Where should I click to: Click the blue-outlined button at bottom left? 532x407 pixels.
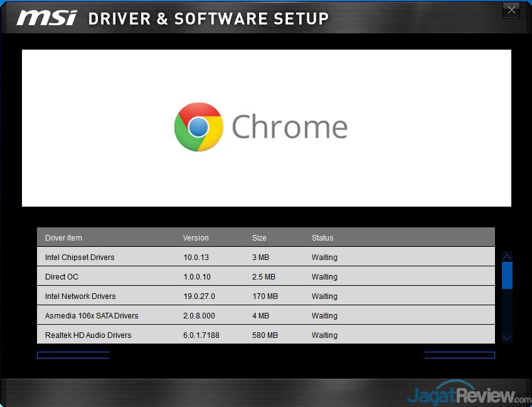(73, 355)
